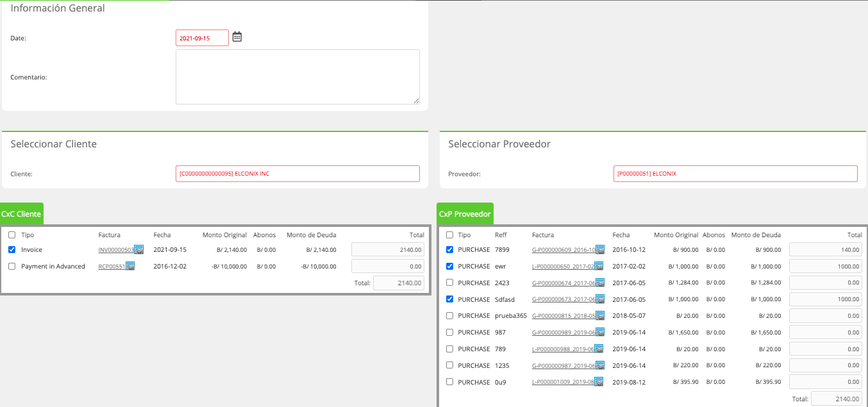Uncheck the purchase Sdfasd checkbox

pos(449,299)
